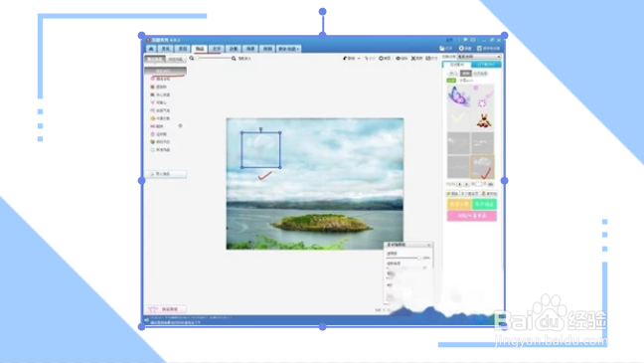Image resolution: width=644 pixels, height=363 pixels.
Task: Open the combo box atop the sticker panel
Action: (479, 57)
